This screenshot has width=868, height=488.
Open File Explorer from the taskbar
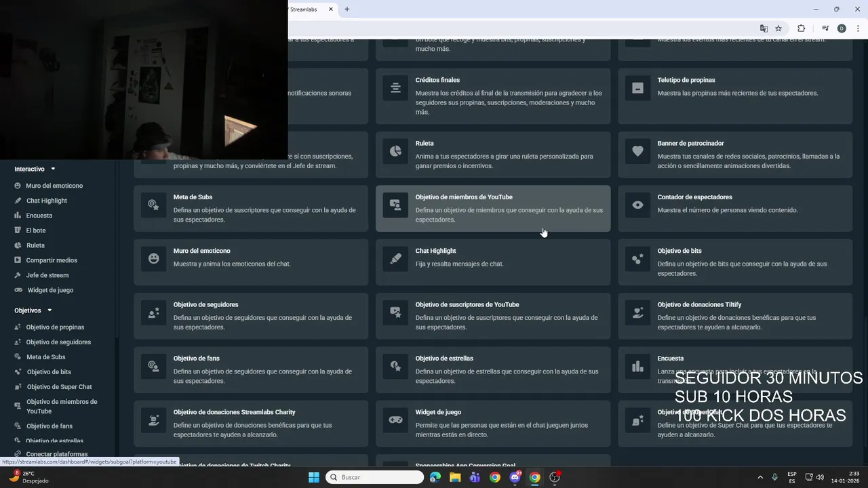(x=455, y=477)
